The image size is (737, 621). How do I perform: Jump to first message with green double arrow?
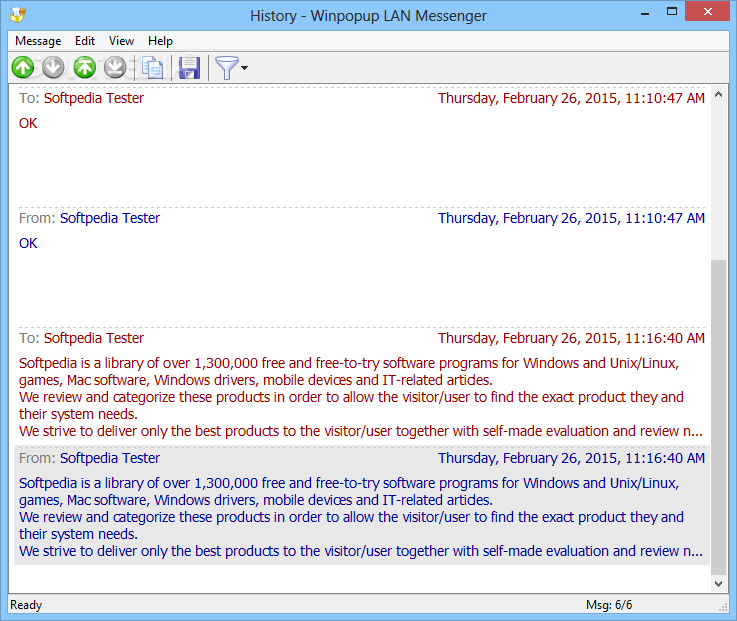click(85, 67)
